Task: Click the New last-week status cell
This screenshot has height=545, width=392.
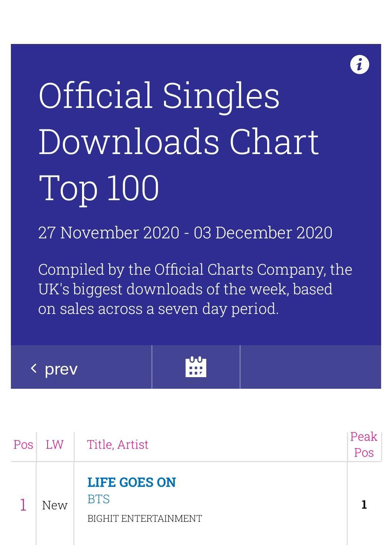Action: [55, 505]
